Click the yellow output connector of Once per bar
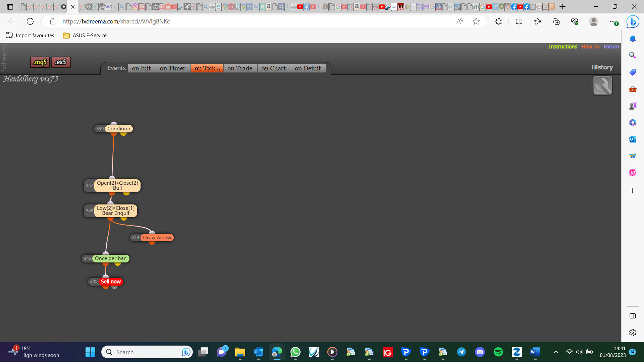Image resolution: width=644 pixels, height=362 pixels. pyautogui.click(x=118, y=264)
